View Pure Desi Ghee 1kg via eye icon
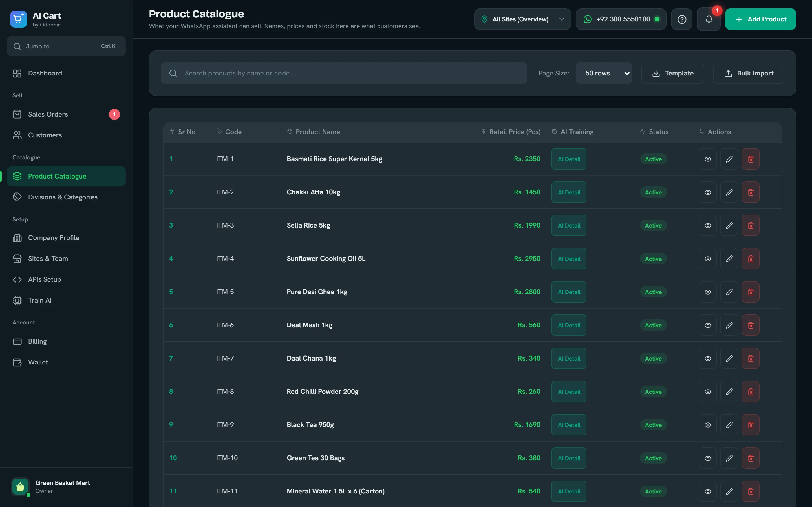This screenshot has width=812, height=507. (x=708, y=292)
